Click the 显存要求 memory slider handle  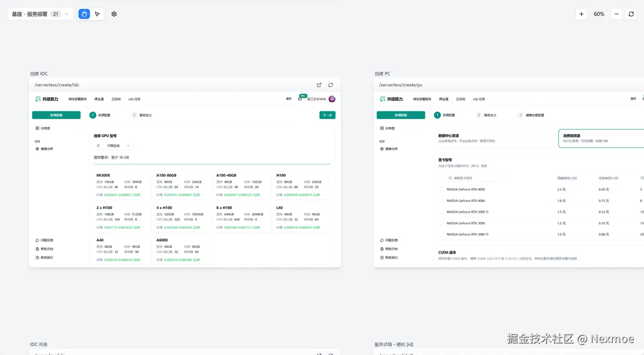click(x=95, y=164)
